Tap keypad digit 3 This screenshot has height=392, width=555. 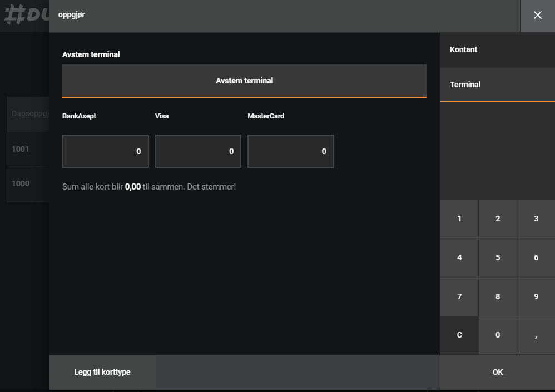coord(536,219)
